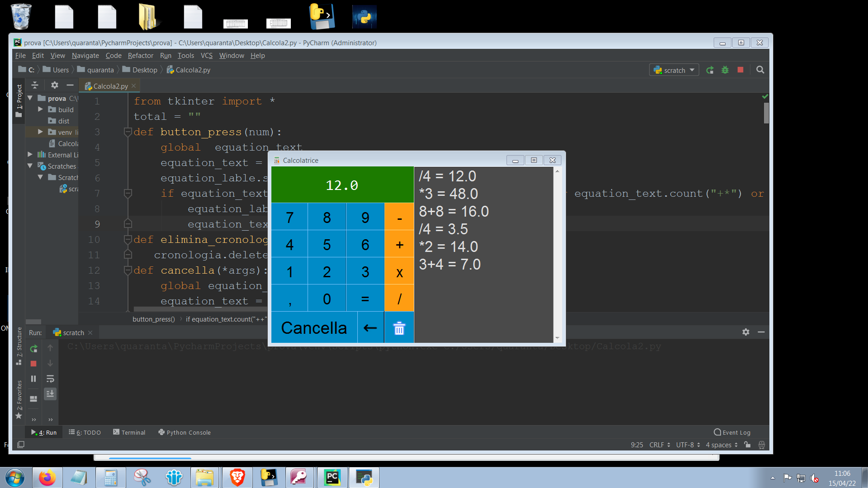
Task: Click the inspector hat icon in the status bar
Action: click(x=762, y=445)
